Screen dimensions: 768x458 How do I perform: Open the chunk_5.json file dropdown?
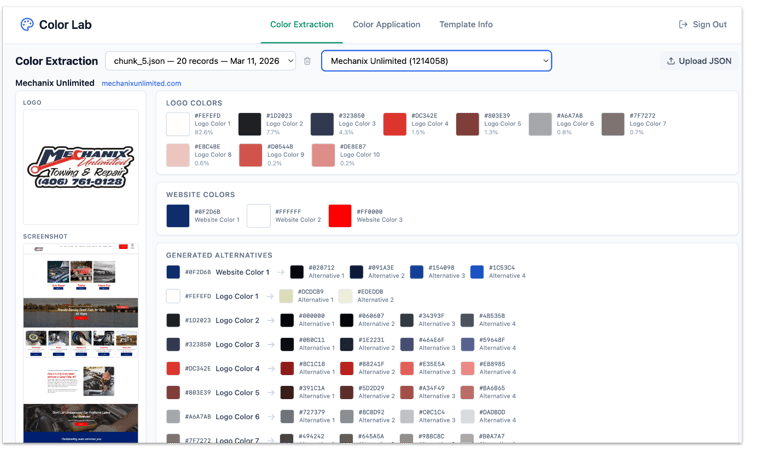tap(200, 61)
